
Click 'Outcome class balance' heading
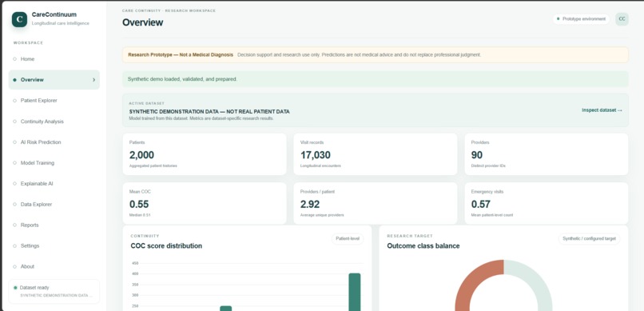(423, 246)
